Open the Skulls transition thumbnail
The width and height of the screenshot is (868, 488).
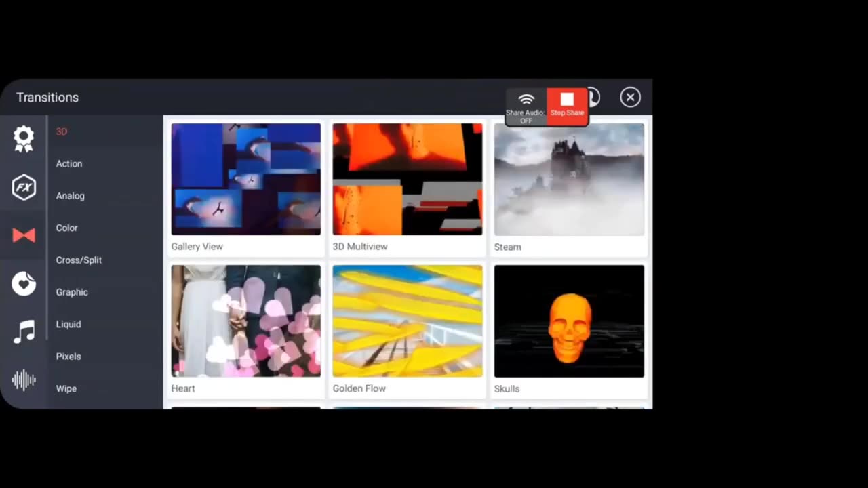(x=569, y=321)
